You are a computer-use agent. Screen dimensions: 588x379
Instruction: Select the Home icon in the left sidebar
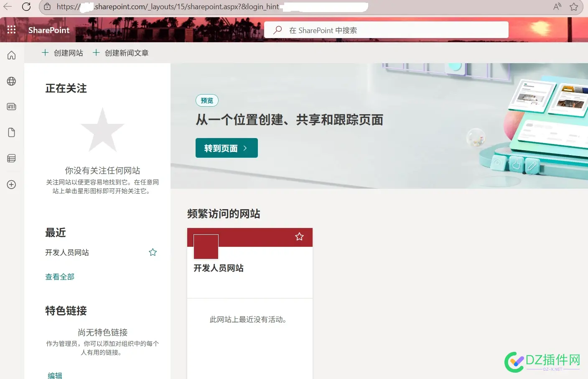pyautogui.click(x=11, y=55)
